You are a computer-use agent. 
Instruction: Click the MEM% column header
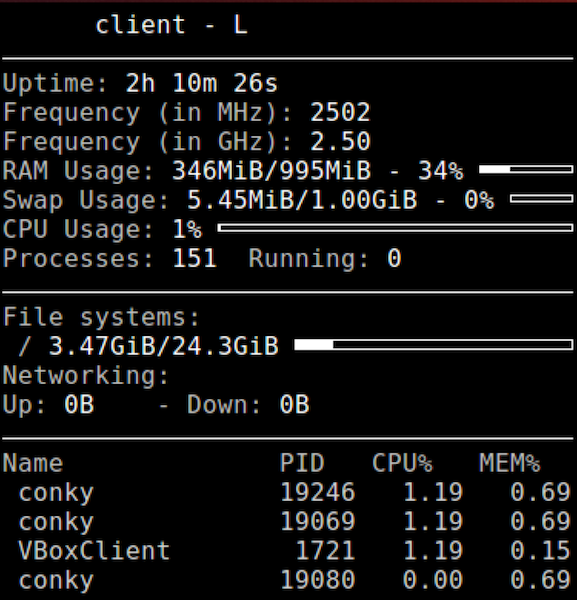[x=510, y=463]
